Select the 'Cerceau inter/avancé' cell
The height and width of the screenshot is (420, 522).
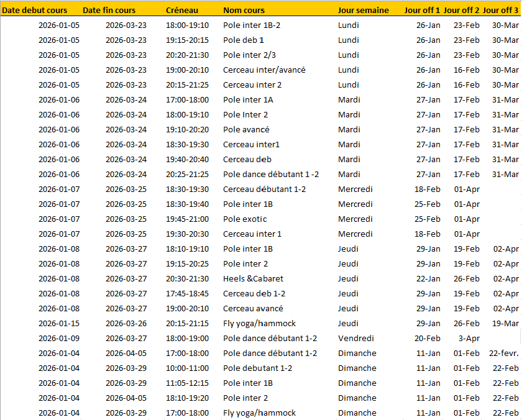(x=264, y=70)
